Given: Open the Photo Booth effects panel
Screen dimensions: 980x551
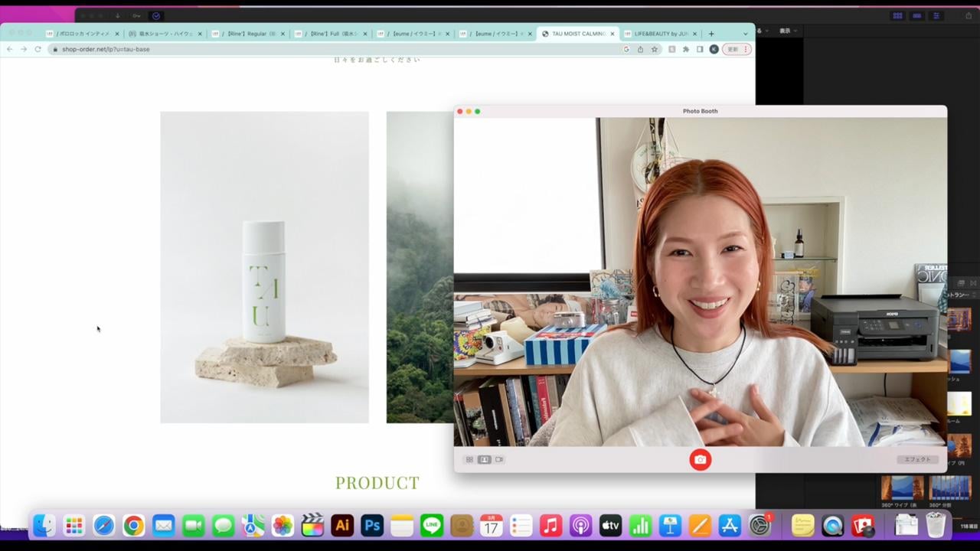Looking at the screenshot, I should click(917, 460).
